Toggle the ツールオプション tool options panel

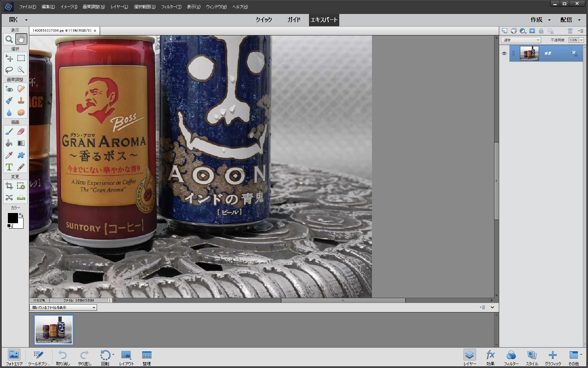[39, 357]
